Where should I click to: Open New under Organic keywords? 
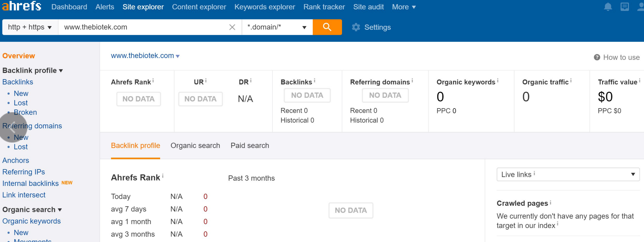21,233
